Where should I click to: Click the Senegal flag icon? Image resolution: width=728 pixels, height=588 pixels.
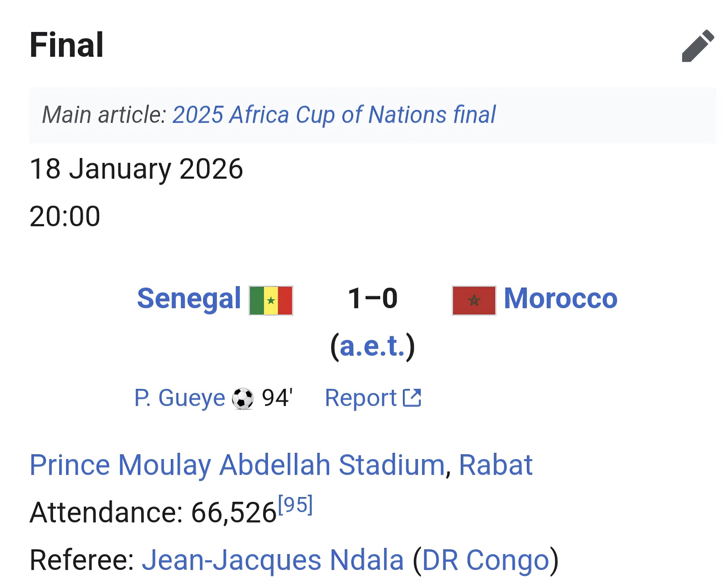click(271, 300)
